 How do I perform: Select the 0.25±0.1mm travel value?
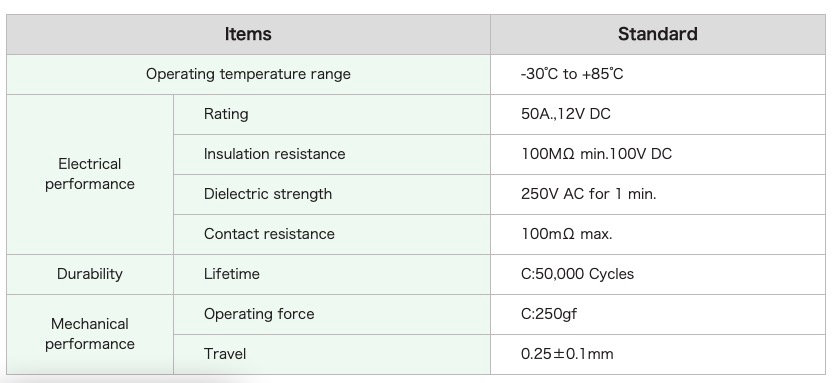pyautogui.click(x=567, y=354)
